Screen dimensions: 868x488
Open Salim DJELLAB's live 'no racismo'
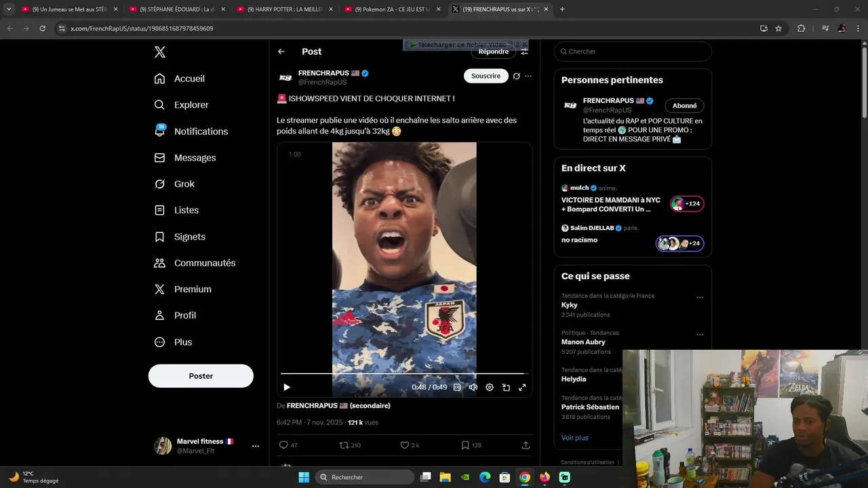[632, 237]
